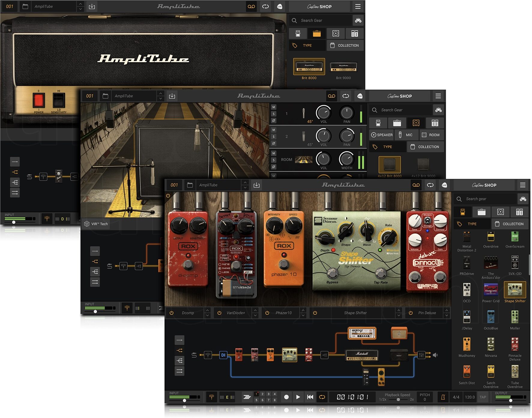Screen dimensions: 532x418
Task: Toggle power on Pin Deluxe pedal slot
Action: click(x=411, y=313)
